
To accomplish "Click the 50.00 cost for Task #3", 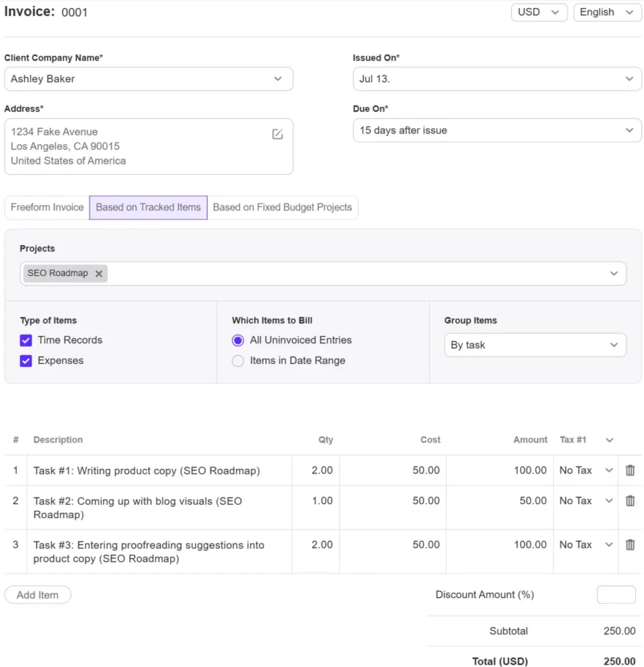I will [426, 544].
